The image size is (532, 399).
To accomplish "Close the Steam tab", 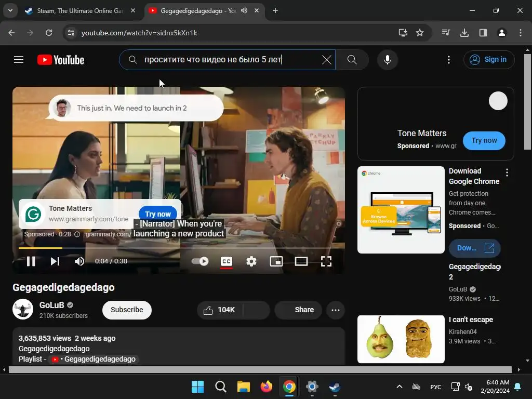I will click(x=133, y=11).
